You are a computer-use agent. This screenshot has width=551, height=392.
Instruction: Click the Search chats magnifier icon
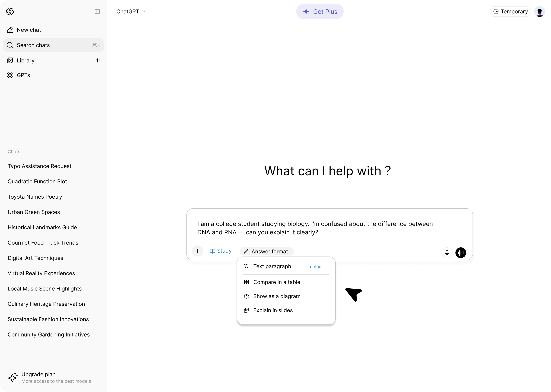(x=10, y=45)
